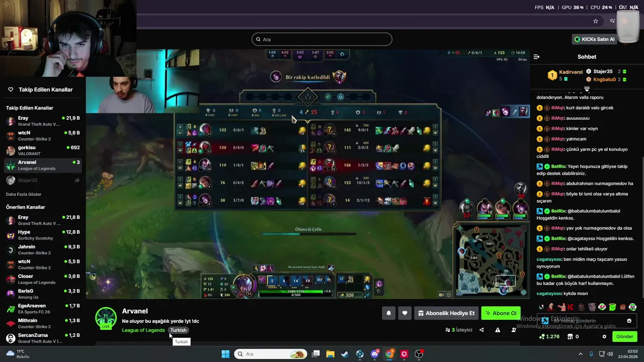Click Arvanel streamer name title
The height and width of the screenshot is (362, 644).
(135, 311)
